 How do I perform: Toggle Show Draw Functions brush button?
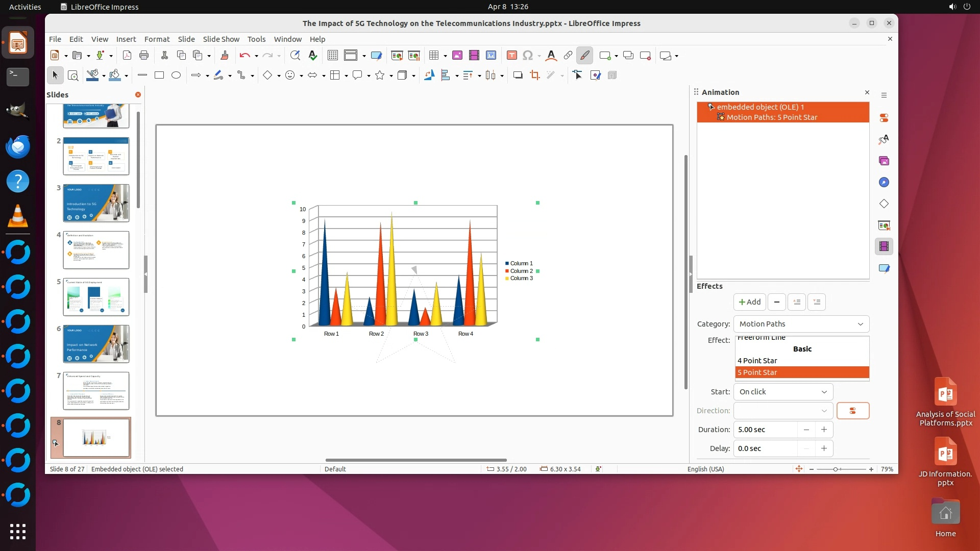584,56
